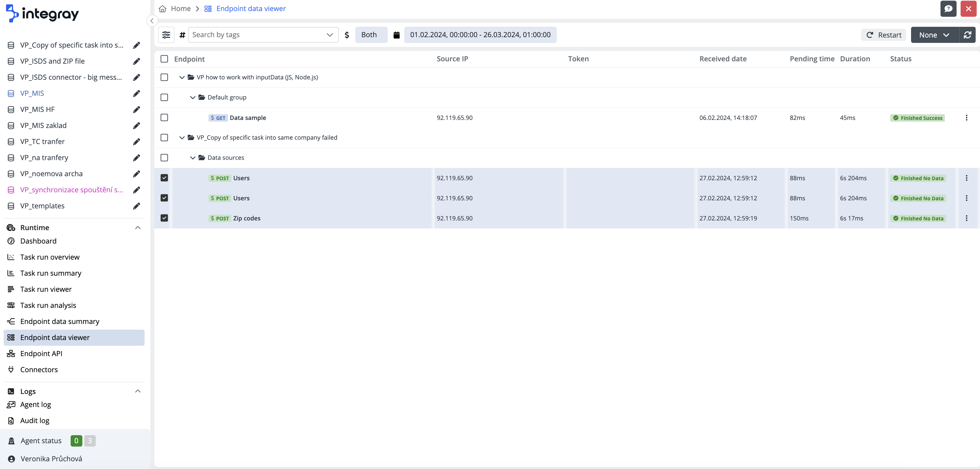Click the date range input field
This screenshot has height=469, width=980.
pos(480,35)
